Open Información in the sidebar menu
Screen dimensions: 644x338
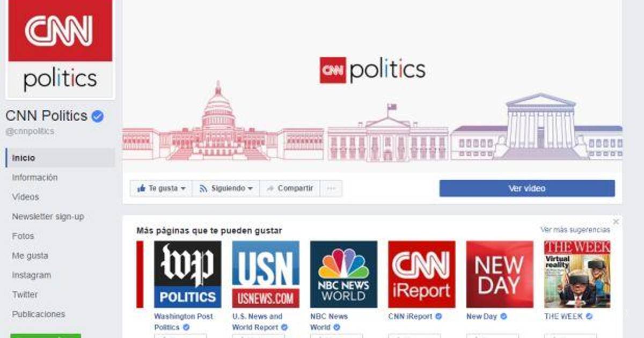(35, 178)
